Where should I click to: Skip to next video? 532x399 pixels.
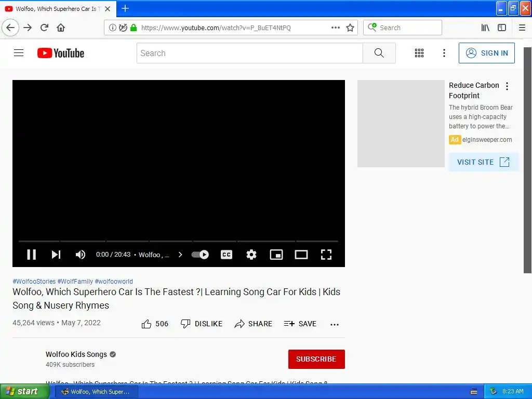click(56, 255)
